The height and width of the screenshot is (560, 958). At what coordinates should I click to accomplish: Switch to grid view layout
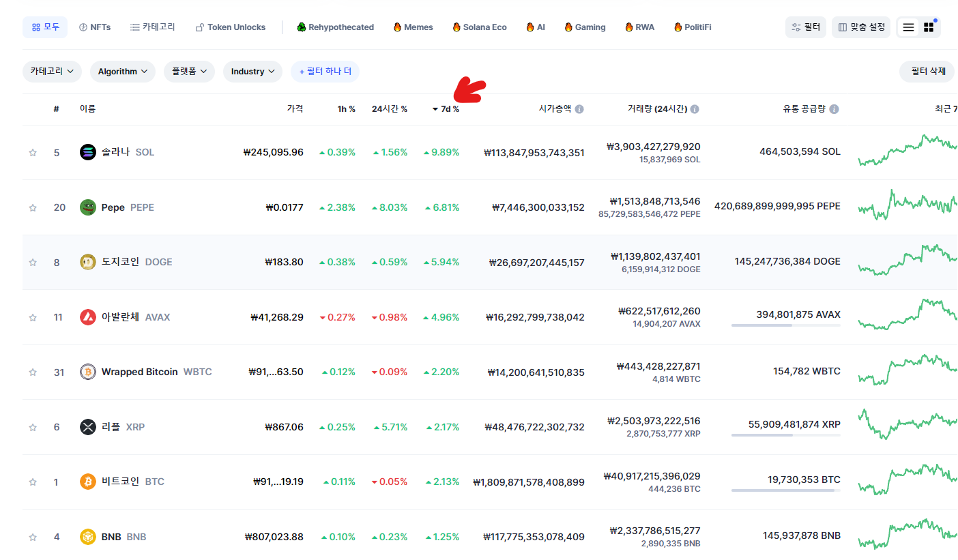click(929, 27)
